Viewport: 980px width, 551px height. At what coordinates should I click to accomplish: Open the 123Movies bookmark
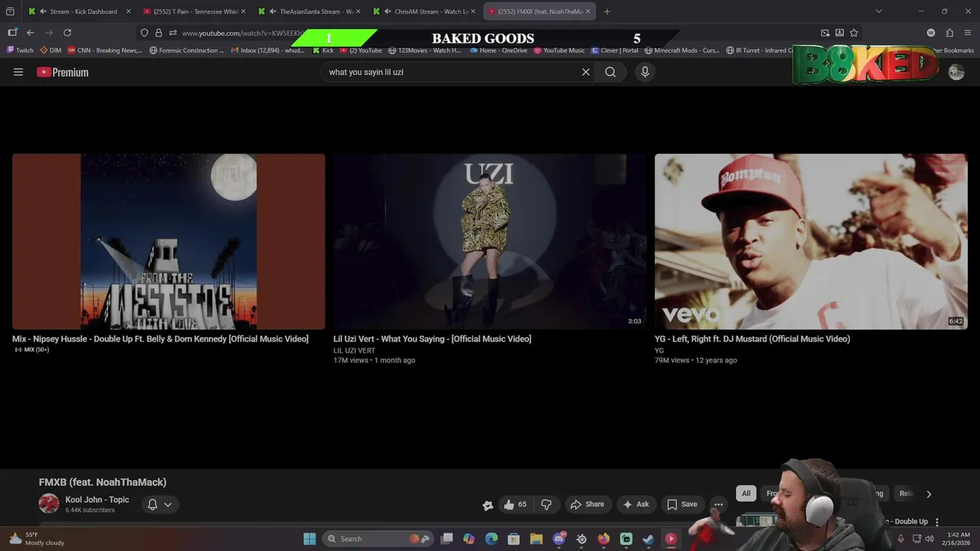pyautogui.click(x=425, y=51)
